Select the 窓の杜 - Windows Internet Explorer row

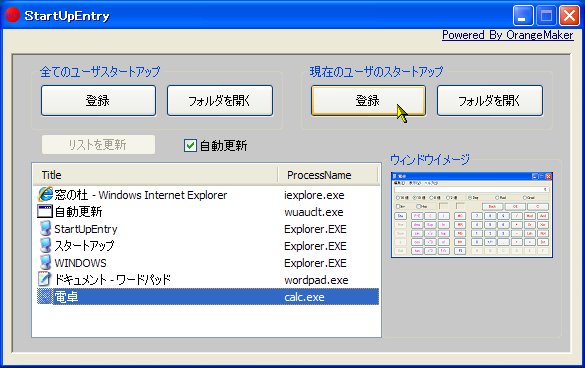[208, 195]
